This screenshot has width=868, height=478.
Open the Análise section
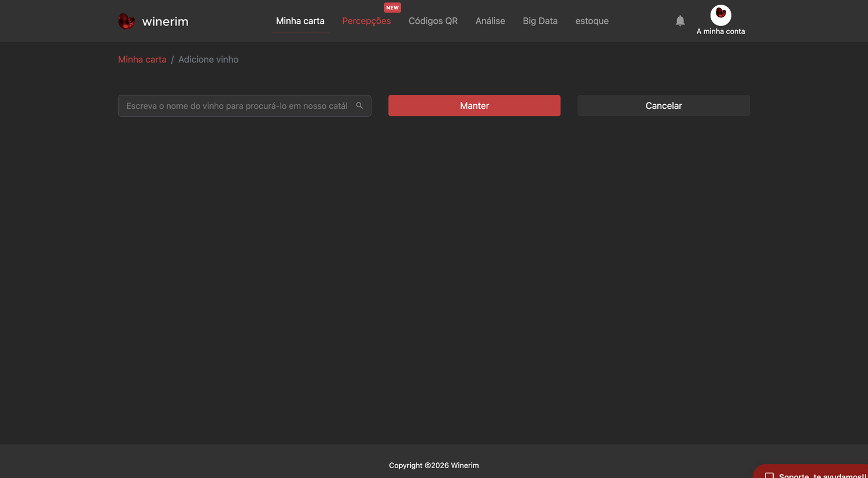point(490,21)
